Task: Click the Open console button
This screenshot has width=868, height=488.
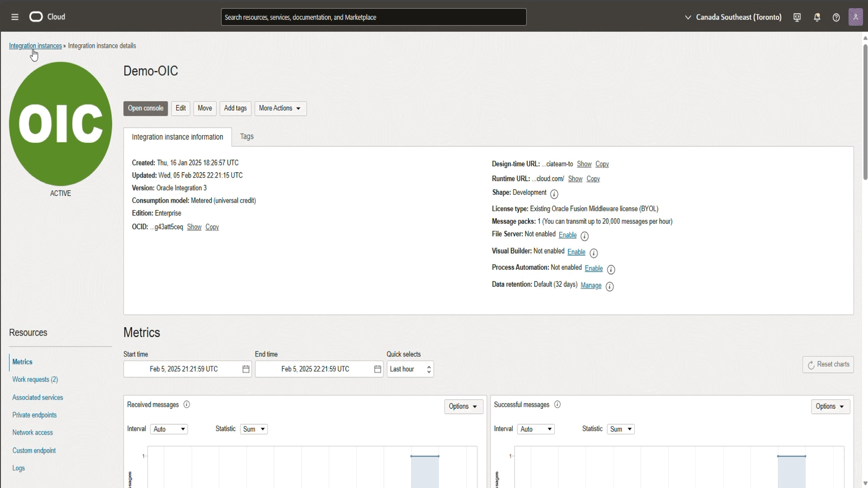Action: (x=146, y=108)
